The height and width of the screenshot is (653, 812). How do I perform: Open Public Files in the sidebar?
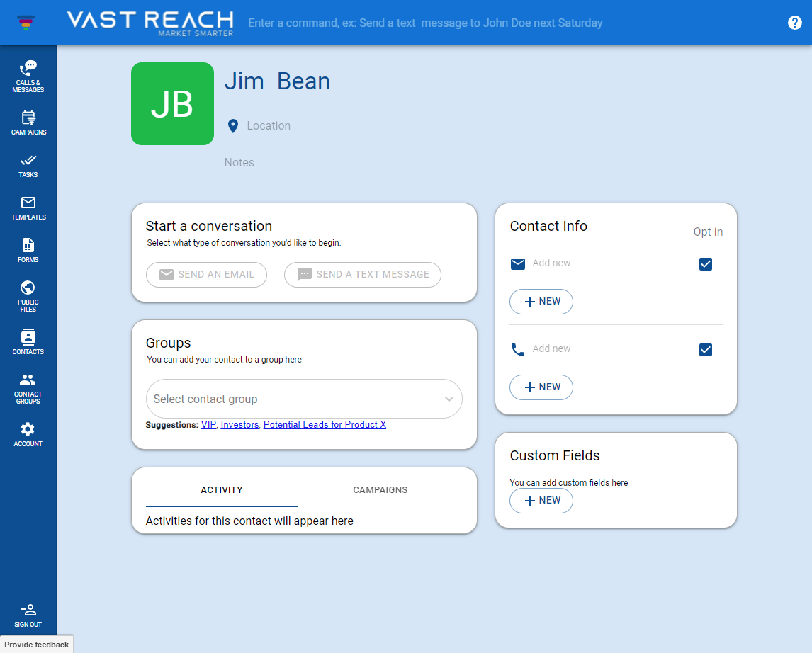pos(28,296)
